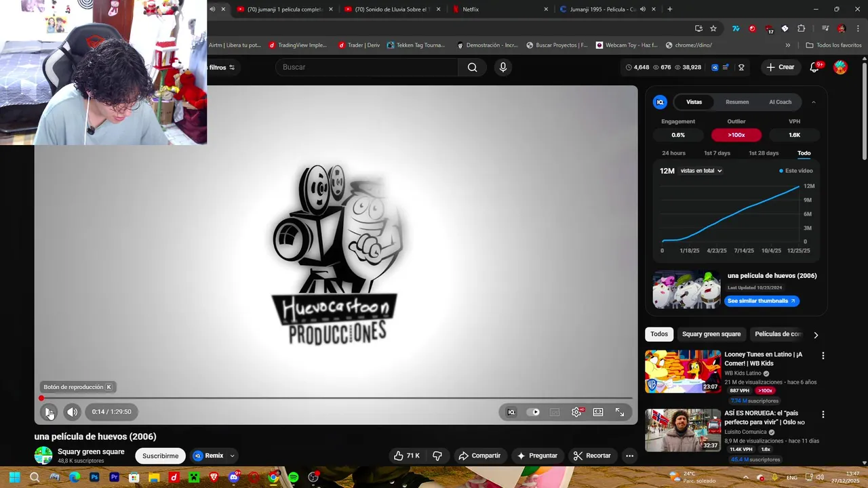Open the notifications bell
The image size is (868, 488).
(x=815, y=67)
